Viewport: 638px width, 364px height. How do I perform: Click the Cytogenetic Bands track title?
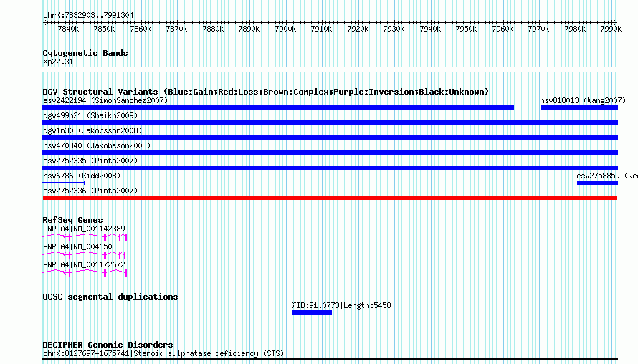pyautogui.click(x=85, y=53)
